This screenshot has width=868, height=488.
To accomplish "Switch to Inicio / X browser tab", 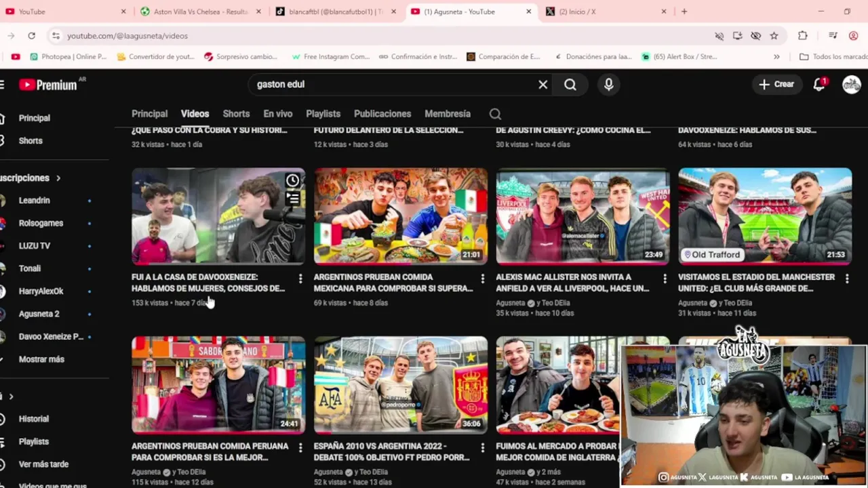I will 606,12.
